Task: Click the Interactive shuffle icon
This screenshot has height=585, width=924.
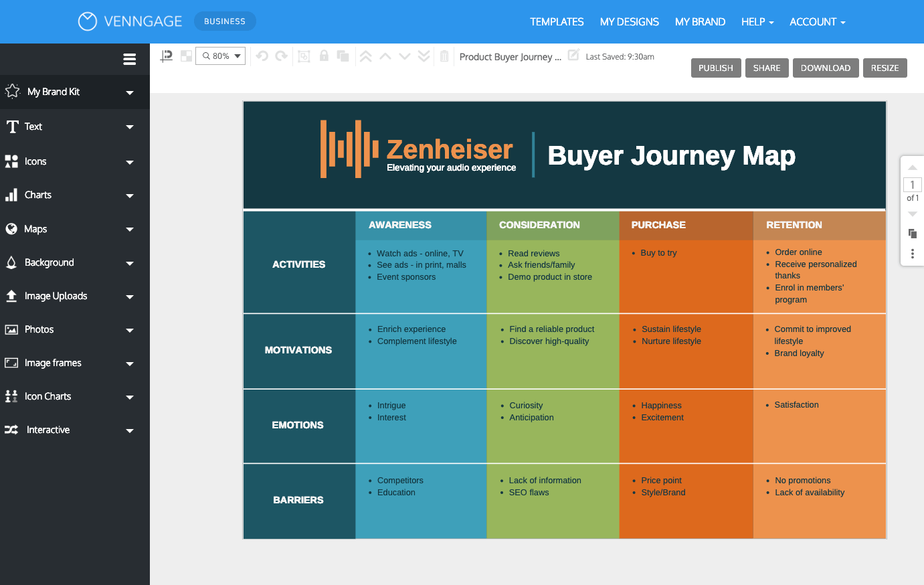Action: click(11, 430)
